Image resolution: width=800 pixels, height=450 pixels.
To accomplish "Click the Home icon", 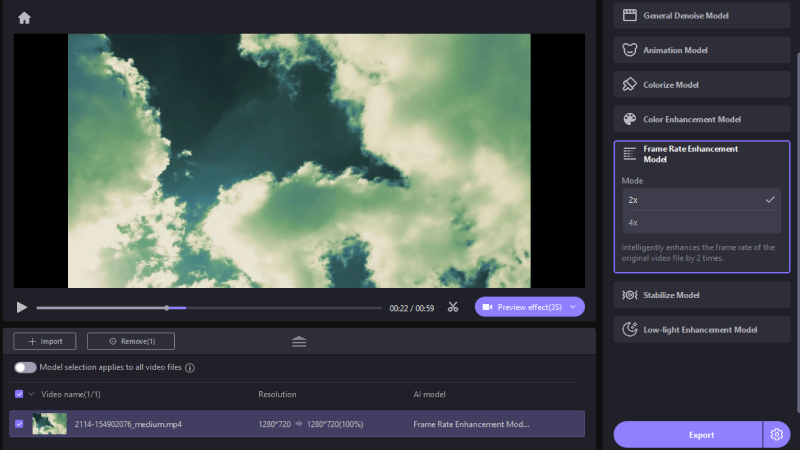I will pos(24,18).
